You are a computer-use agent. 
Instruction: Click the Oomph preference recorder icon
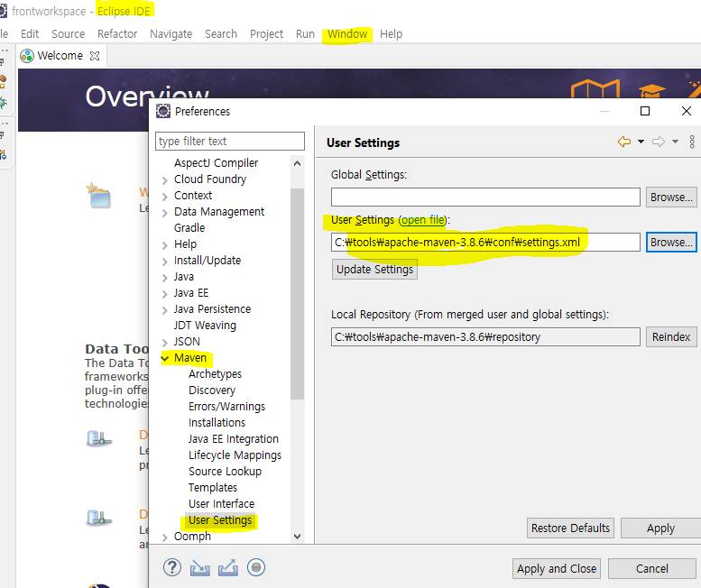coord(256,567)
